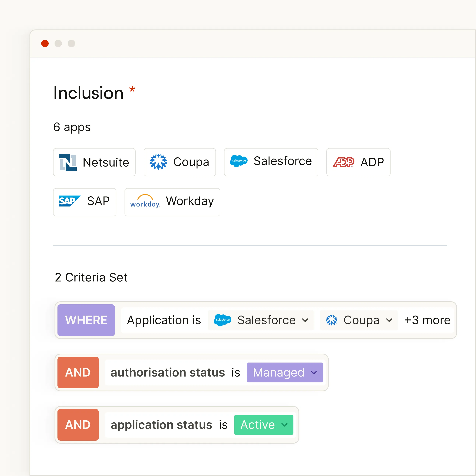476x476 pixels.
Task: Toggle inclusion of the Netsuite app chip
Action: point(94,162)
